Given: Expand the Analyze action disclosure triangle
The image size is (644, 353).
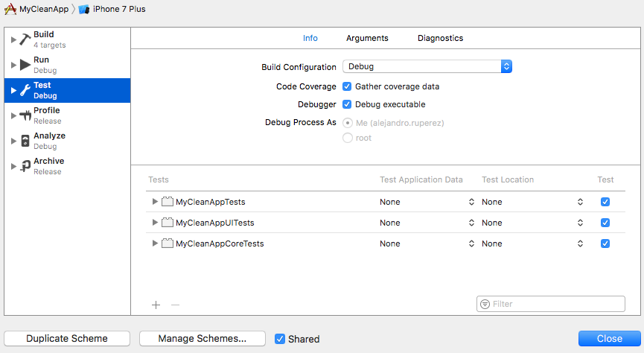Looking at the screenshot, I should pos(13,141).
